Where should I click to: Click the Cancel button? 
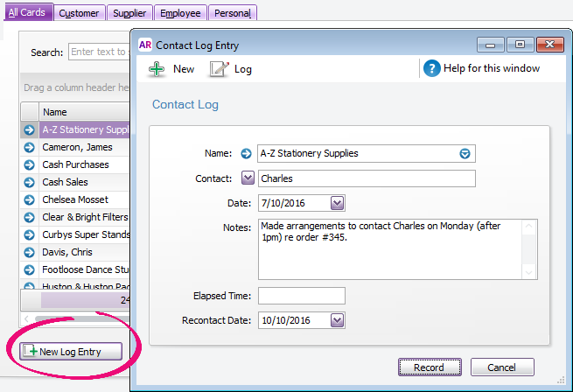[x=502, y=367]
